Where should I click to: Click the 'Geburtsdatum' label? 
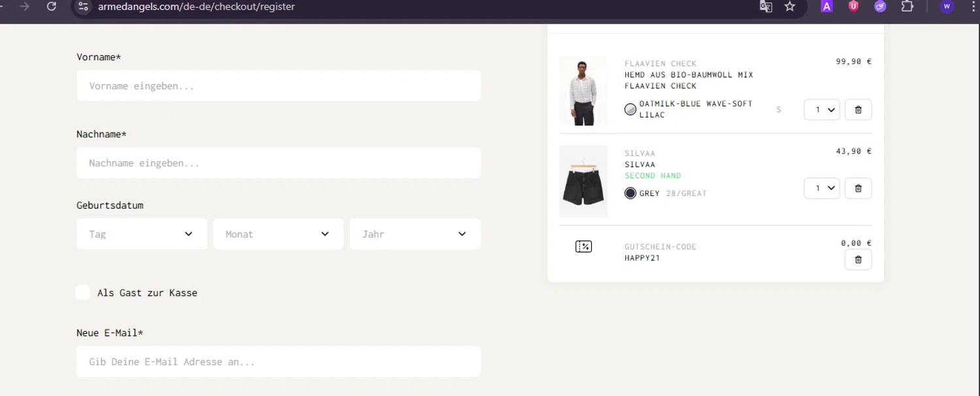110,205
